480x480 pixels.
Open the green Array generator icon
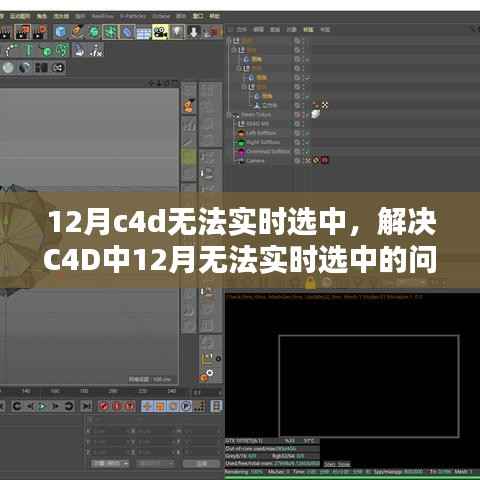pos(110,32)
